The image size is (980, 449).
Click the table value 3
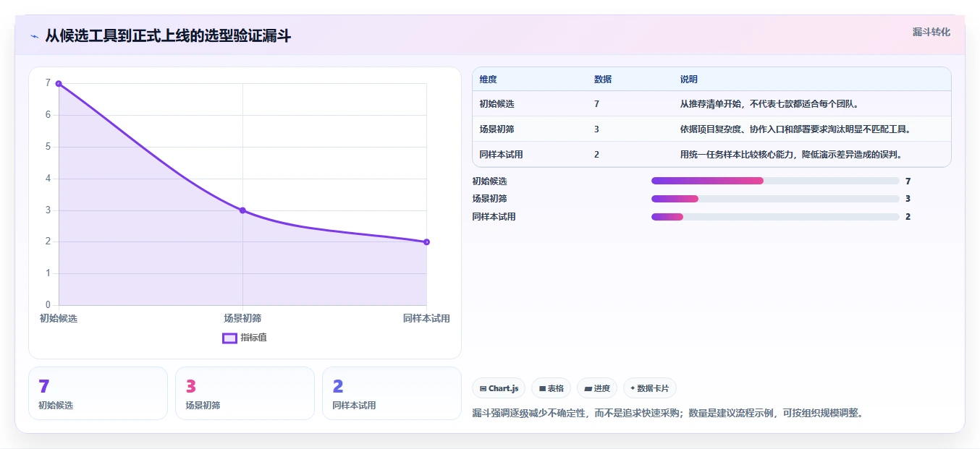(x=596, y=129)
